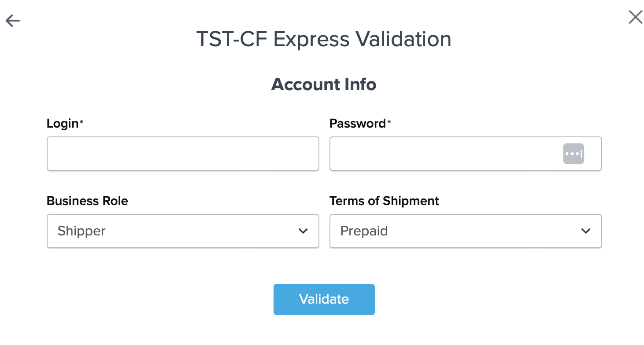Click the required asterisk next to Login

coord(81,123)
